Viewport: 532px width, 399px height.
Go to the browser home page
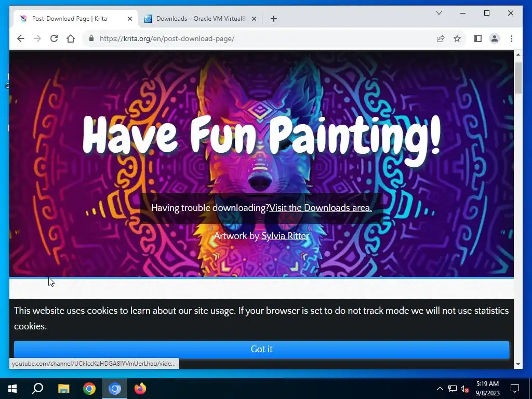(x=71, y=38)
